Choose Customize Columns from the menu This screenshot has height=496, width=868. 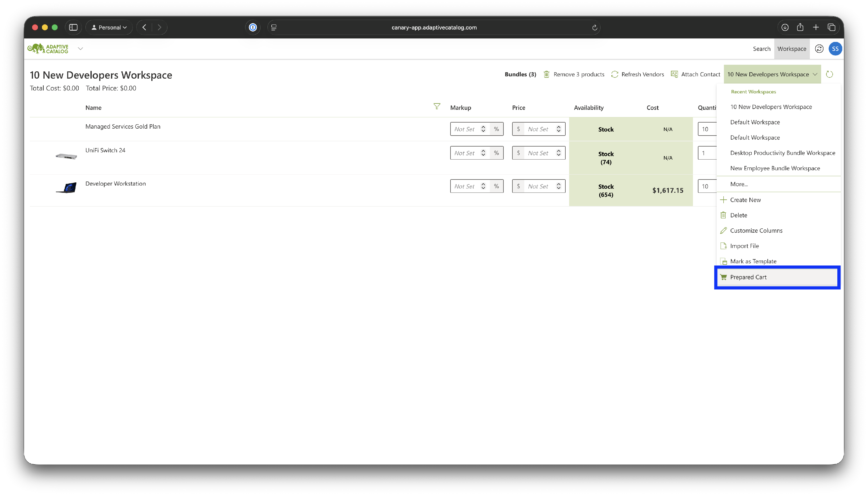(756, 231)
